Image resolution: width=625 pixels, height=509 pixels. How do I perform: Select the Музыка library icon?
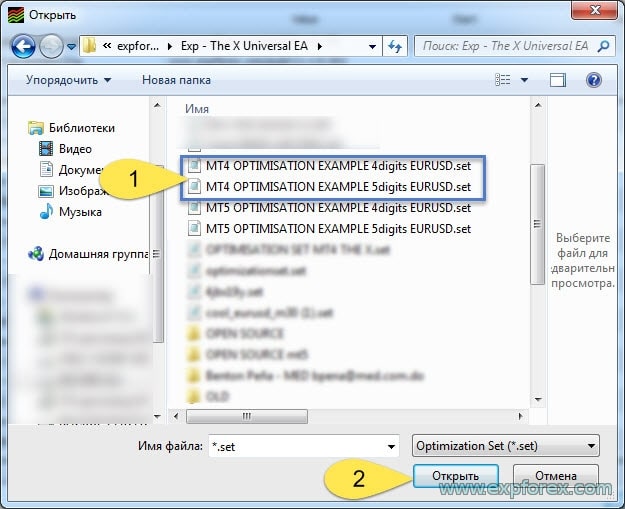(x=46, y=211)
